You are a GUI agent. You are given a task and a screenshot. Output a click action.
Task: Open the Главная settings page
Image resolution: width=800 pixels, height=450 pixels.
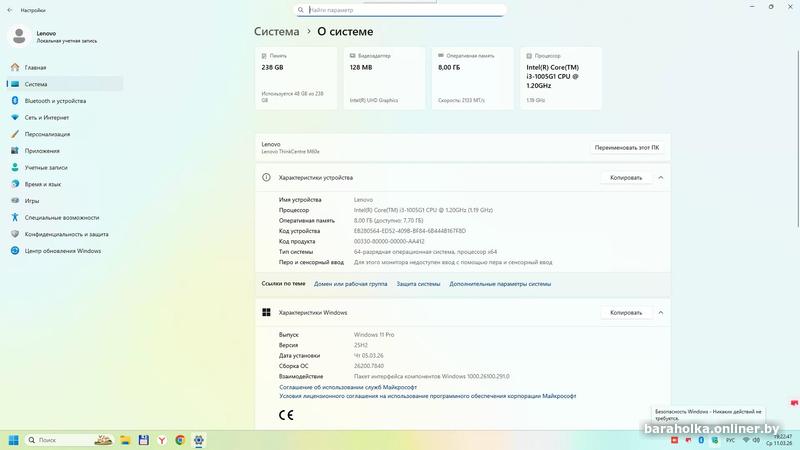(65, 67)
